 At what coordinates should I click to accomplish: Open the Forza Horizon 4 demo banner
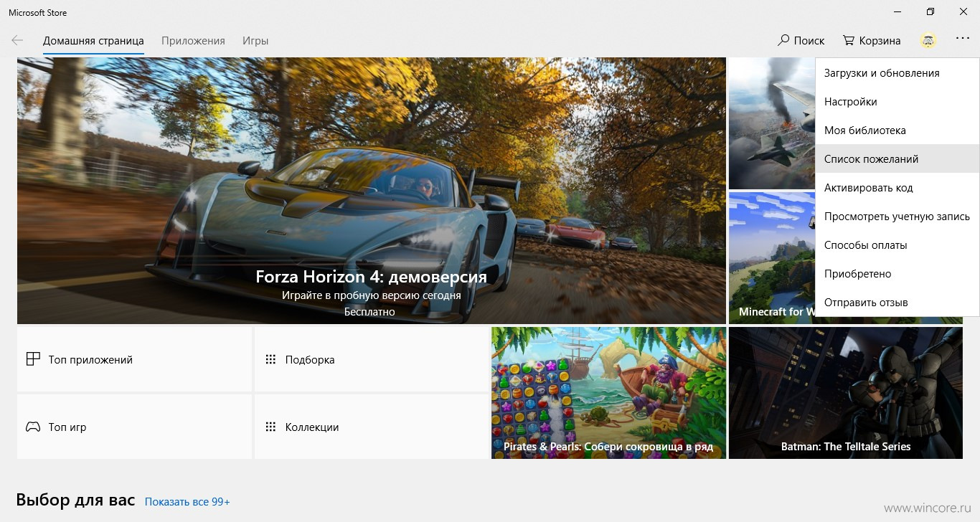[x=372, y=191]
